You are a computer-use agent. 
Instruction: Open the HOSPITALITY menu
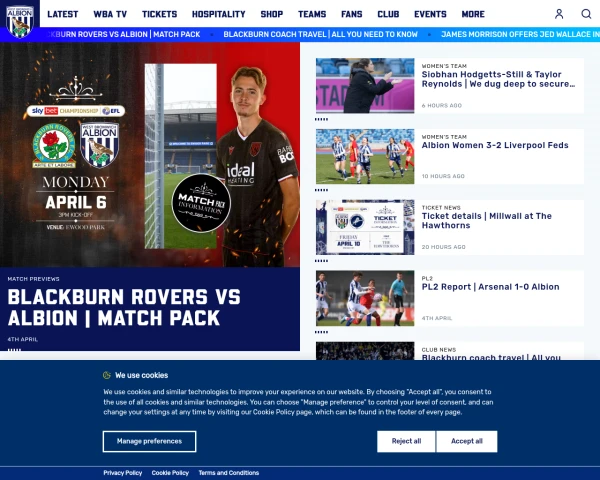pyautogui.click(x=218, y=14)
